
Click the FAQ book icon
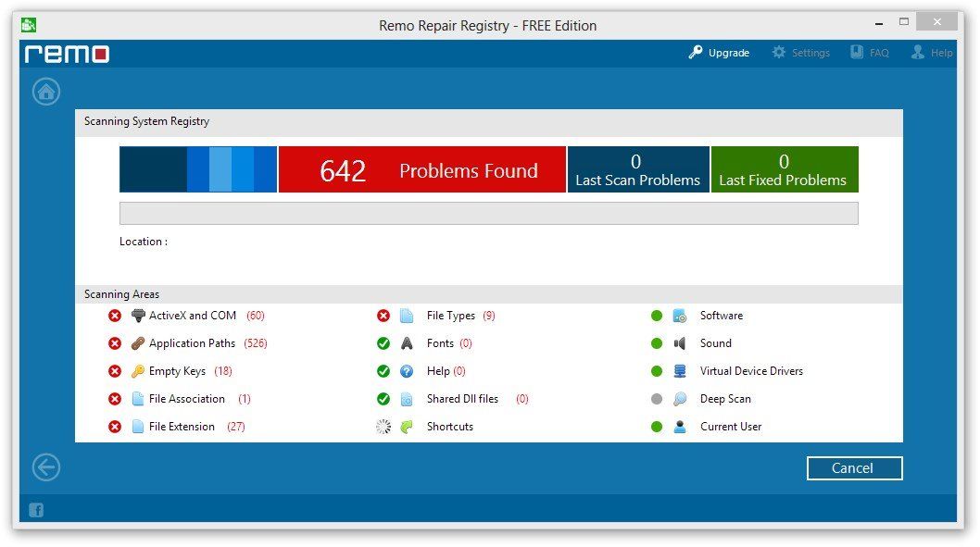(857, 53)
